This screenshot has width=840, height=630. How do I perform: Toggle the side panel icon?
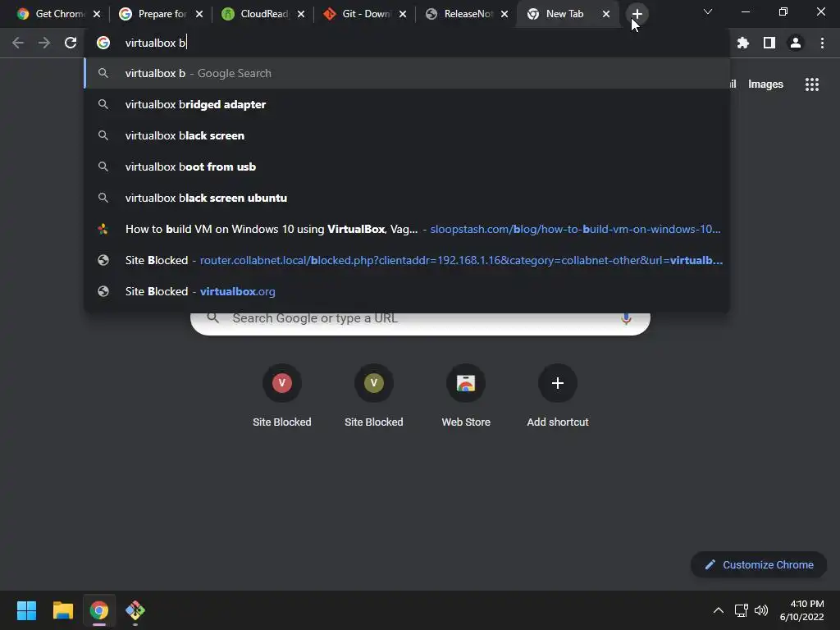[x=769, y=43]
